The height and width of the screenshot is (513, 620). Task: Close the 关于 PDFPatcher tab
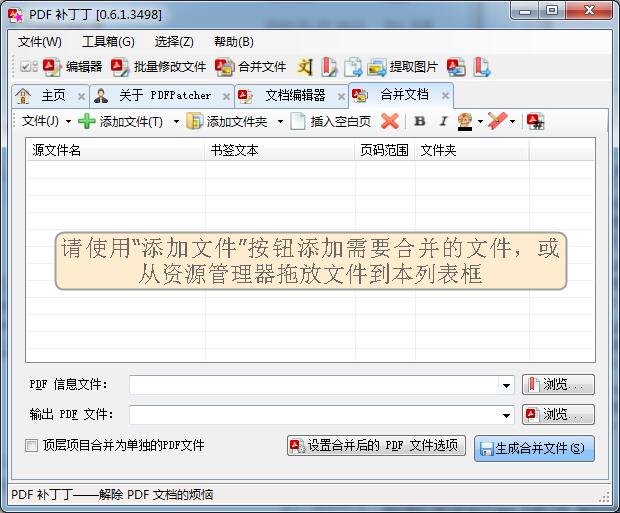[x=226, y=96]
